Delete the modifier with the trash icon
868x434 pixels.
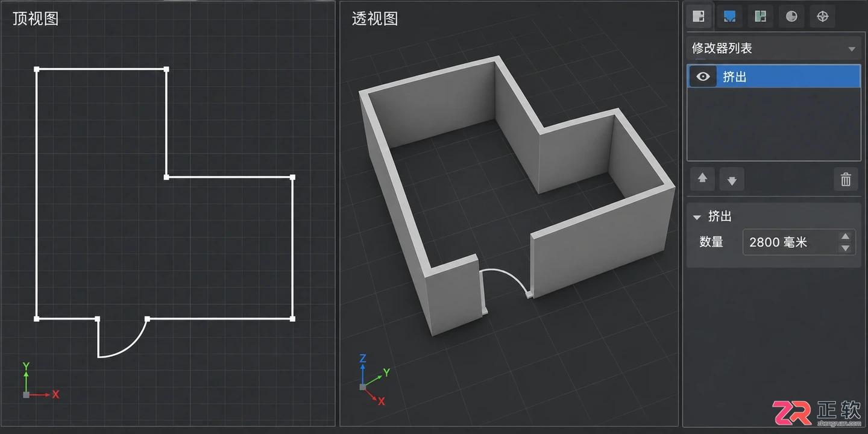click(x=846, y=179)
